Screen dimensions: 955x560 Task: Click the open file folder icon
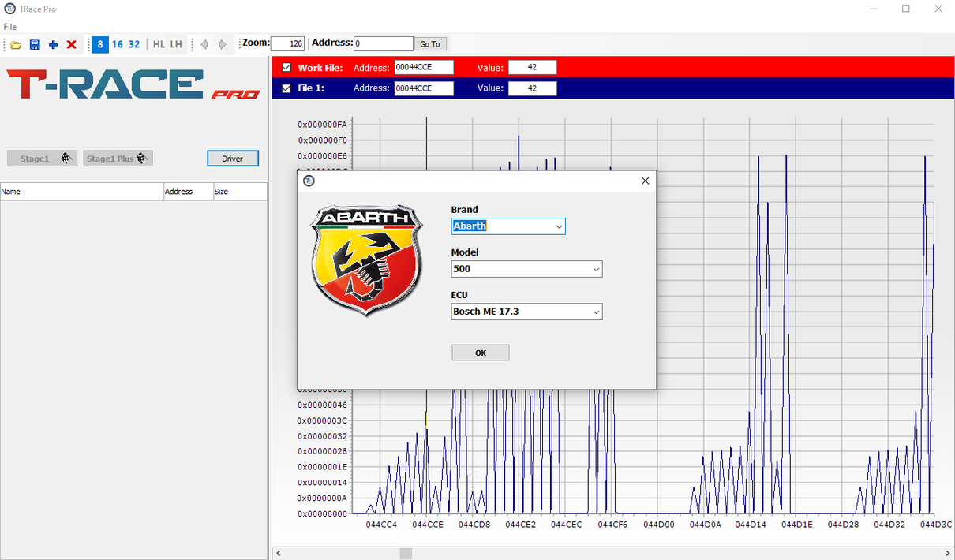pos(16,45)
